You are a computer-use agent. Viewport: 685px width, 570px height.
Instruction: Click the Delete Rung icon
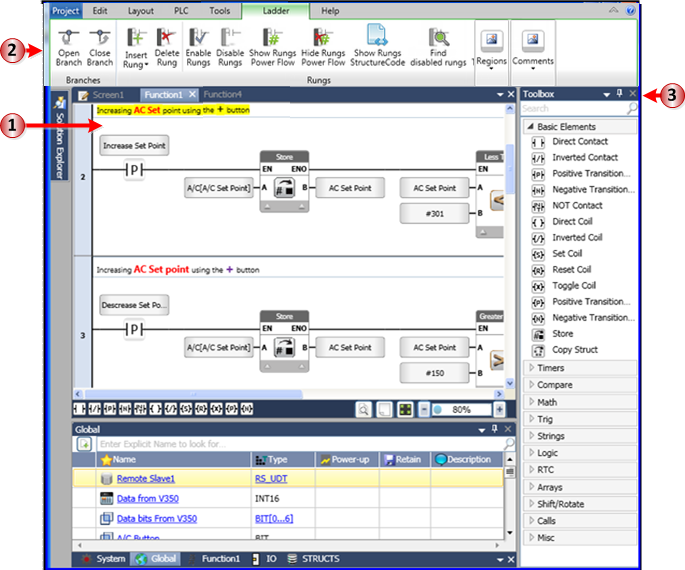coord(167,40)
